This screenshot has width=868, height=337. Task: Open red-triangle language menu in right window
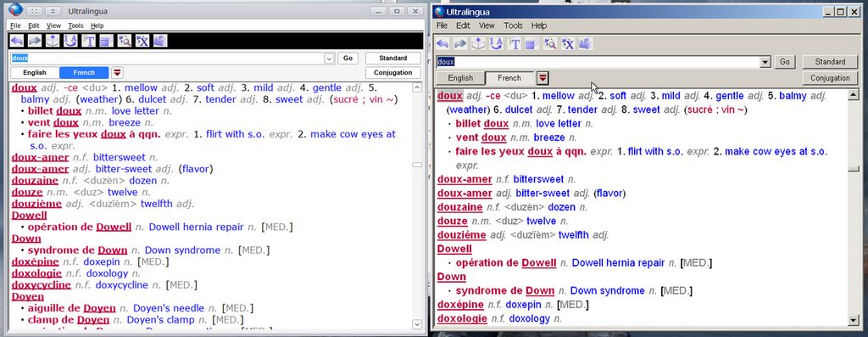[x=543, y=78]
